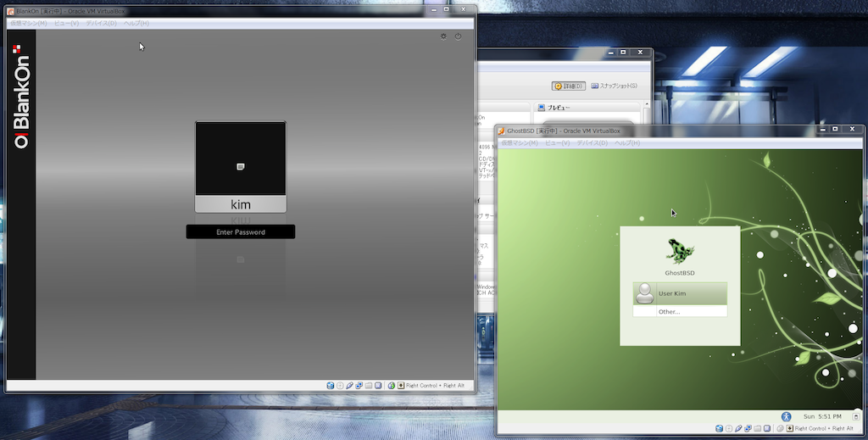The height and width of the screenshot is (440, 868).
Task: Click display icon in GhostBSD status bar
Action: [766, 428]
